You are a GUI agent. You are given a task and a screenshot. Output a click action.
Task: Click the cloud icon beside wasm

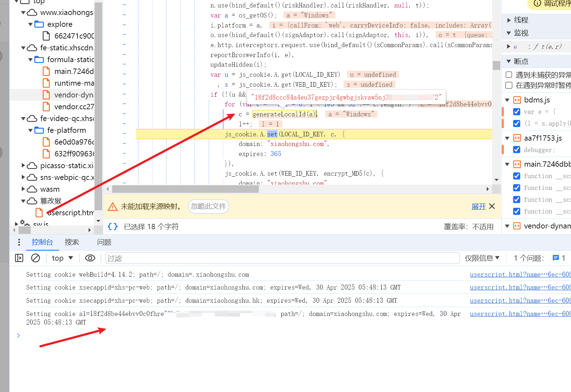coord(32,189)
